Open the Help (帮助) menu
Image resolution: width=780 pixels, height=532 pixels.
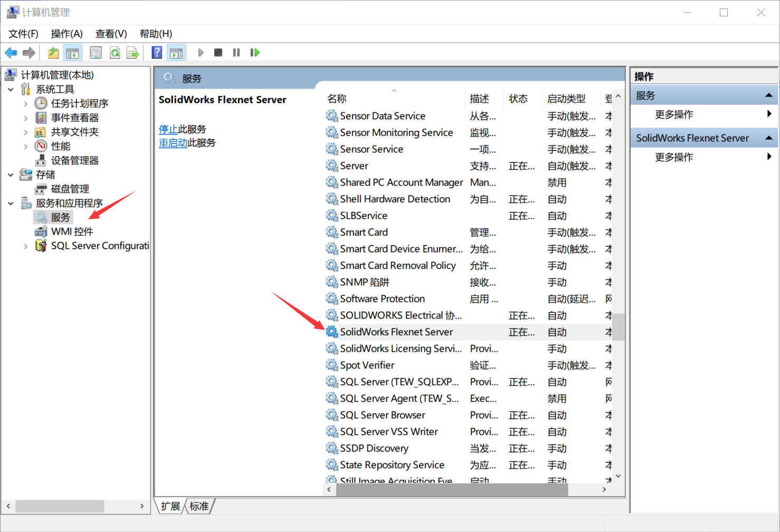(x=156, y=34)
